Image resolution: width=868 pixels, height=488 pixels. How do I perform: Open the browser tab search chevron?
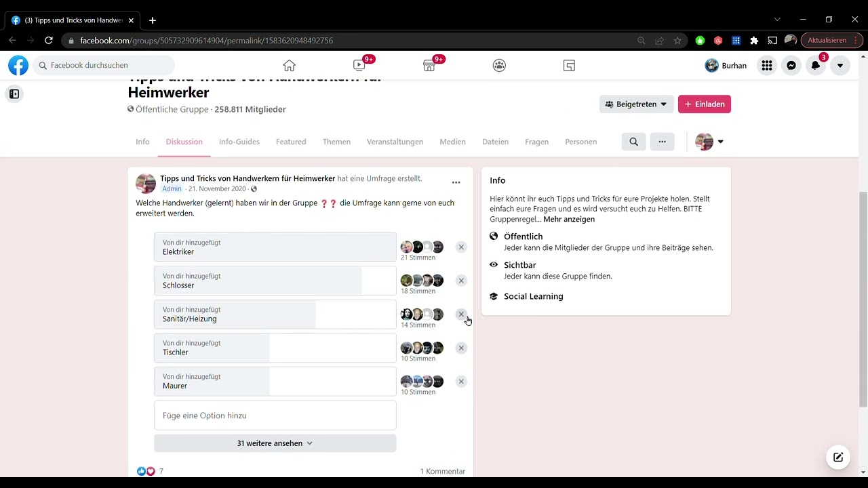tap(777, 20)
